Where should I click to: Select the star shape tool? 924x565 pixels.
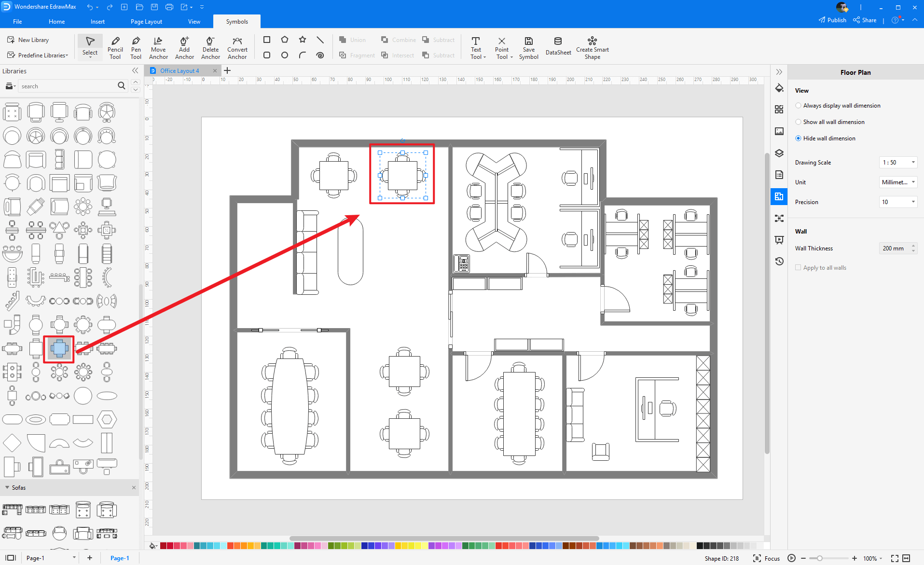[x=303, y=40]
